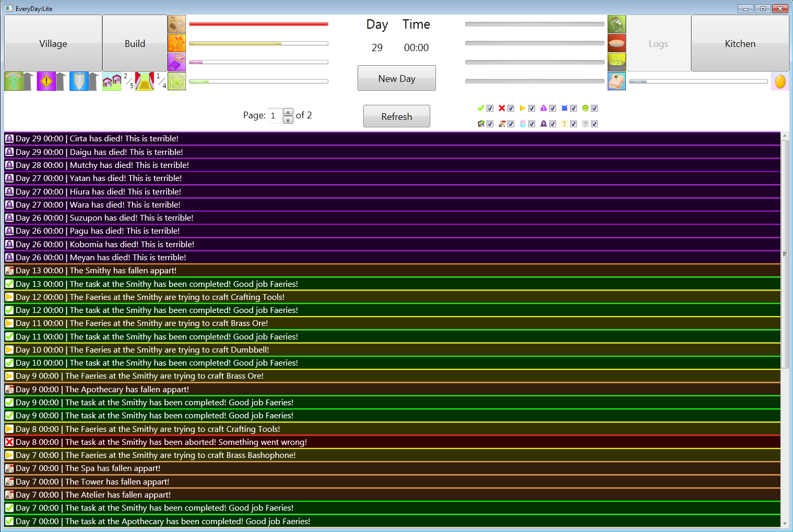Viewport: 793px width, 532px height.
Task: Toggle the fallen-building filter checkbox
Action: tap(511, 124)
